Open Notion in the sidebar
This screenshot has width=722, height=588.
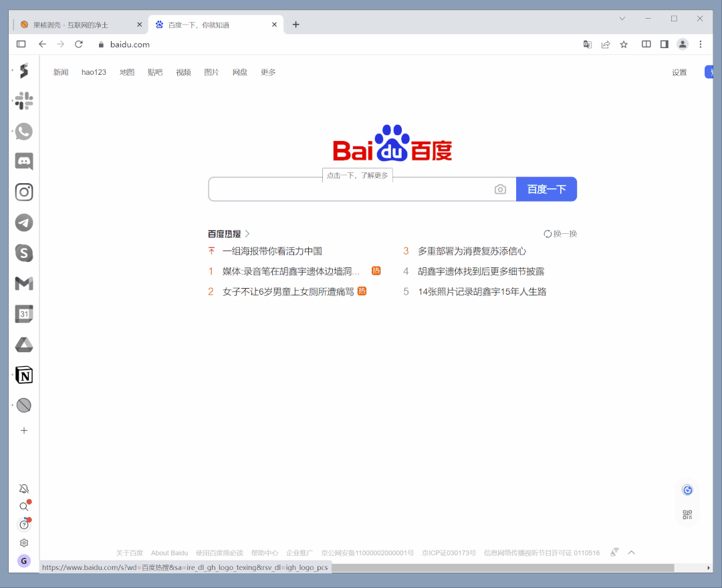tap(24, 376)
